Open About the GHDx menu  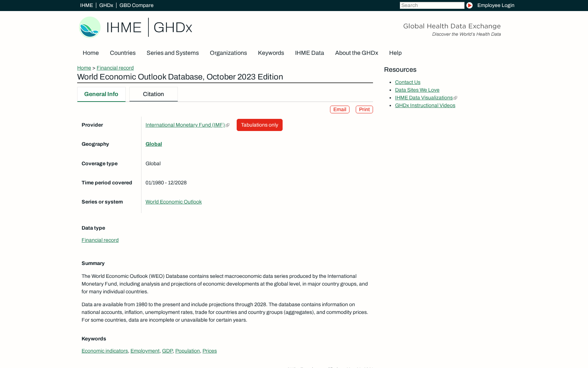(x=356, y=53)
